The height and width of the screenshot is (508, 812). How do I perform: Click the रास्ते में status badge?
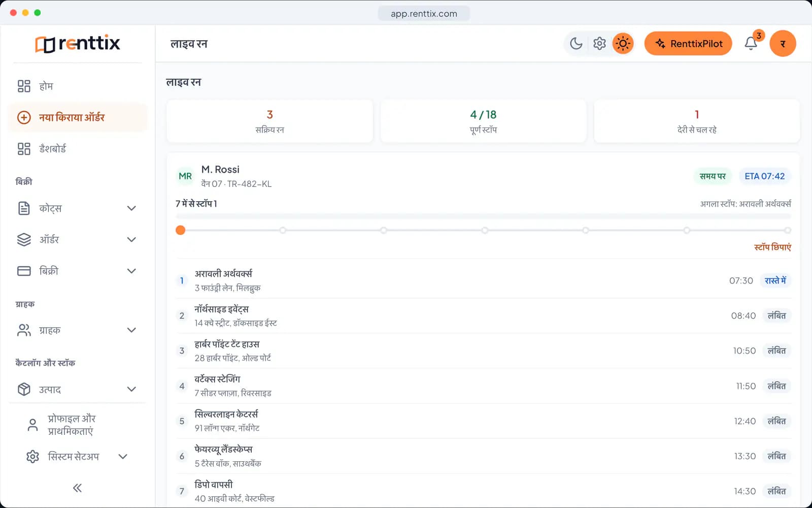(775, 280)
